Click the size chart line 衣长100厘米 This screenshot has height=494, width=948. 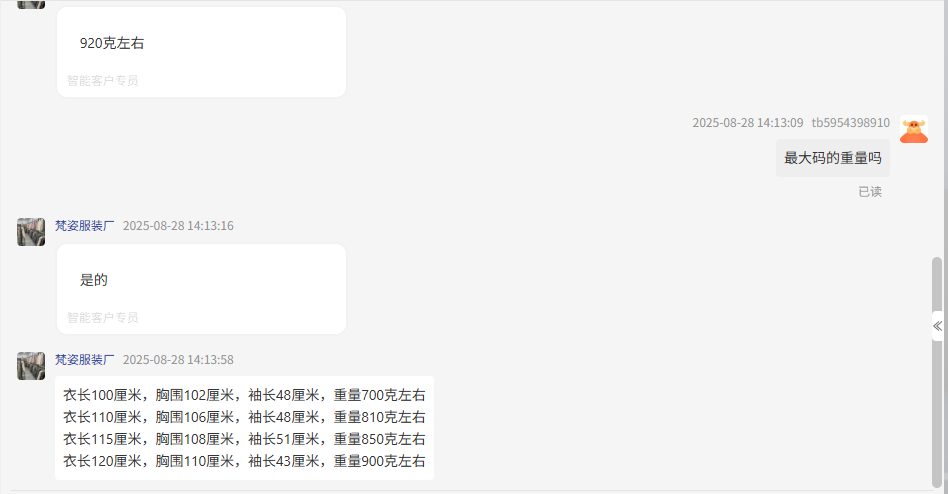click(244, 395)
